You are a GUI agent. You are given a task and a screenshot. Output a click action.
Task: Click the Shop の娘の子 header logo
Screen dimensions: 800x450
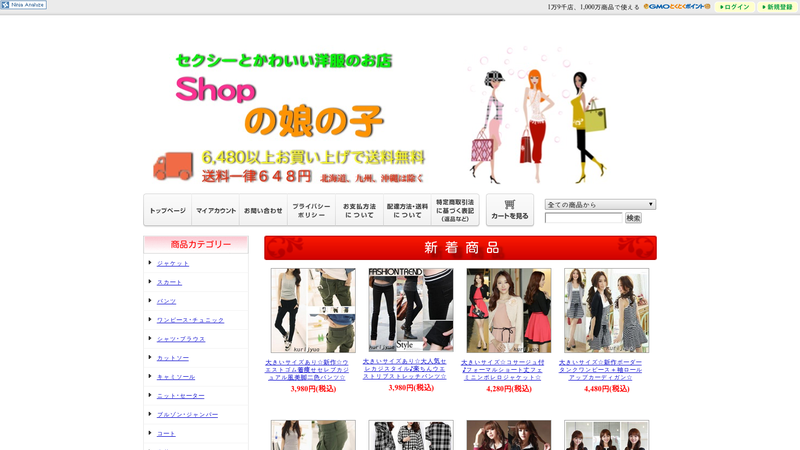pos(280,107)
